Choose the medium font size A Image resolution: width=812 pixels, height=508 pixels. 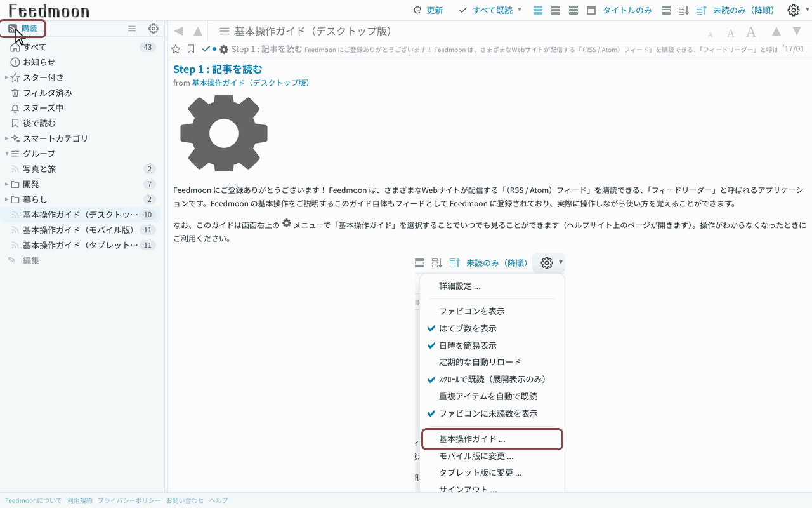pyautogui.click(x=730, y=33)
